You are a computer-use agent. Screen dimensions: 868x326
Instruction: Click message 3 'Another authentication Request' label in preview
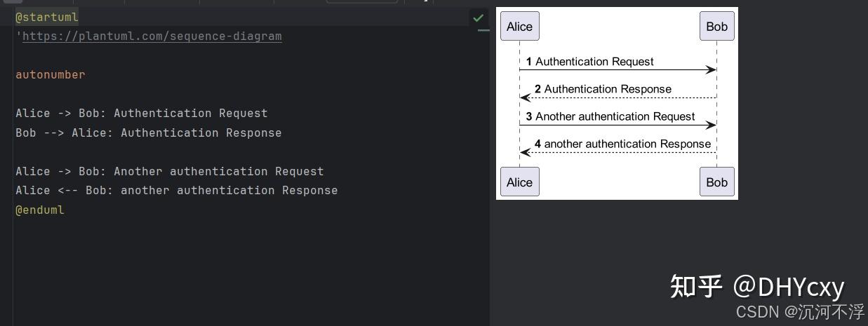tap(615, 116)
